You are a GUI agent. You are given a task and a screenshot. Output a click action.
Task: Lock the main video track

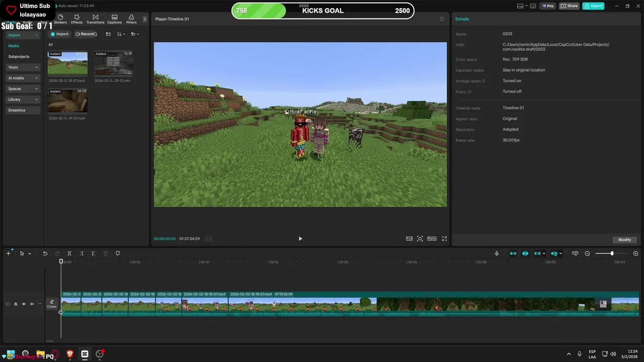coord(16,304)
